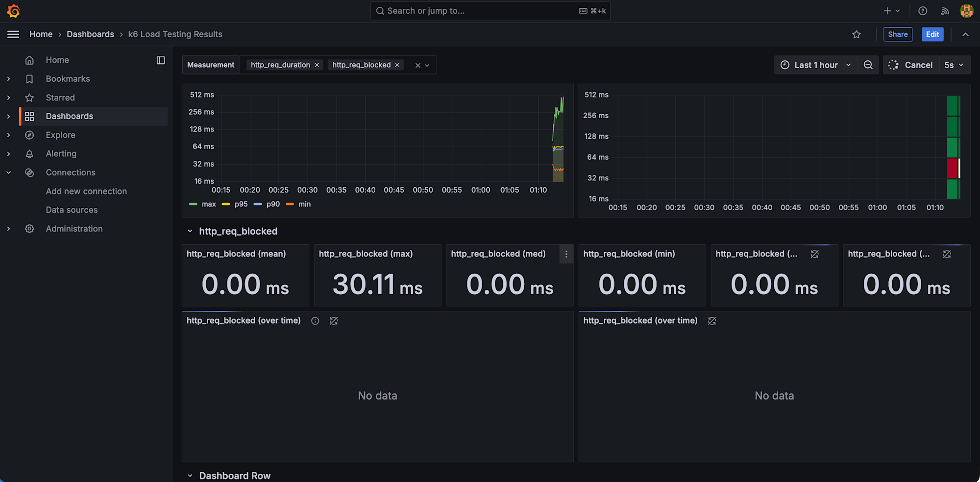Click the Share button
980x482 pixels.
tap(897, 34)
